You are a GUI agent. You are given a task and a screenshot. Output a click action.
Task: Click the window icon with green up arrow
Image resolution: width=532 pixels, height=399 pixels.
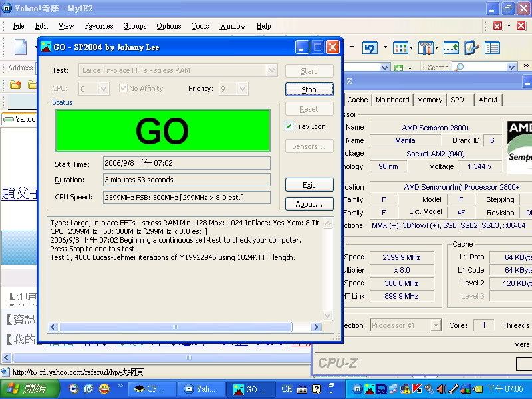pyautogui.click(x=451, y=48)
